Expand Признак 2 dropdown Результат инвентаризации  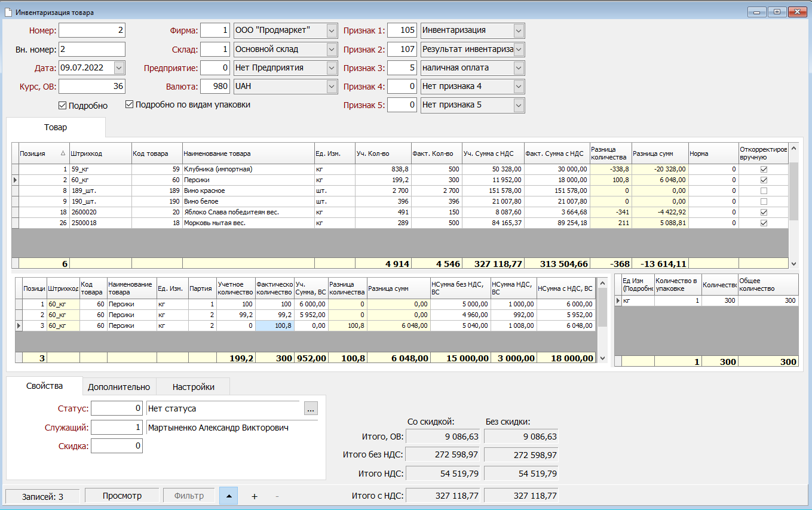519,49
